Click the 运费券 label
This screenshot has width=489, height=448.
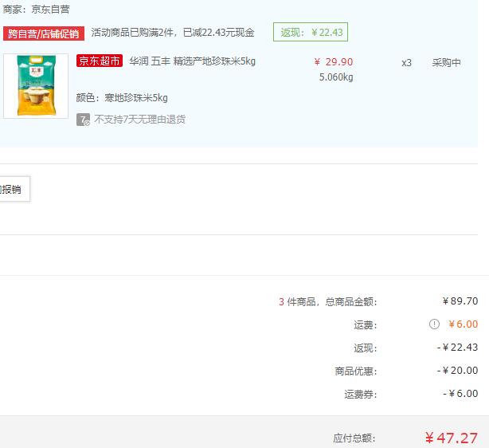pyautogui.click(x=360, y=395)
